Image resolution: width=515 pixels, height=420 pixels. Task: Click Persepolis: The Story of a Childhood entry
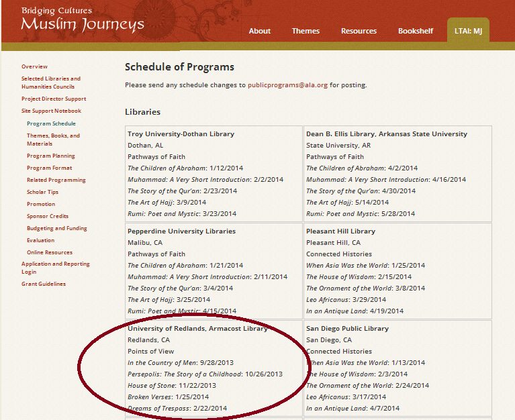point(205,374)
